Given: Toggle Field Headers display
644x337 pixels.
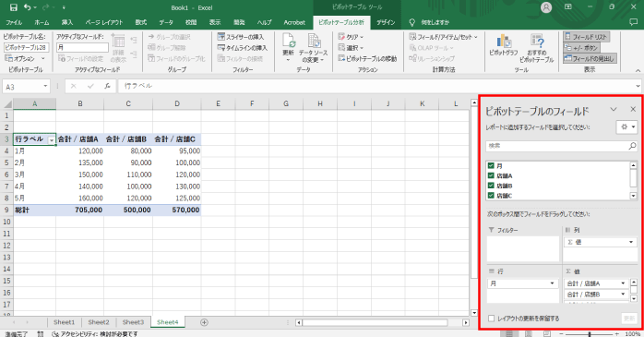Looking at the screenshot, I should [x=590, y=59].
